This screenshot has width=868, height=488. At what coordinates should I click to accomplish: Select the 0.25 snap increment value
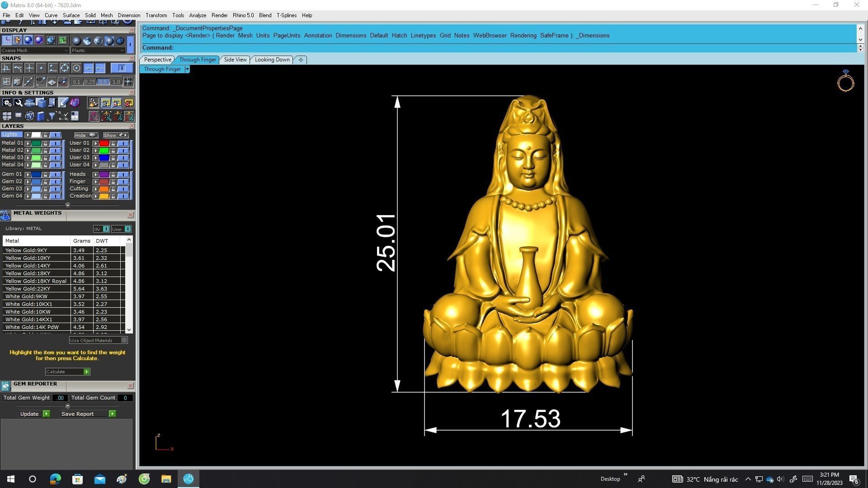pyautogui.click(x=90, y=82)
